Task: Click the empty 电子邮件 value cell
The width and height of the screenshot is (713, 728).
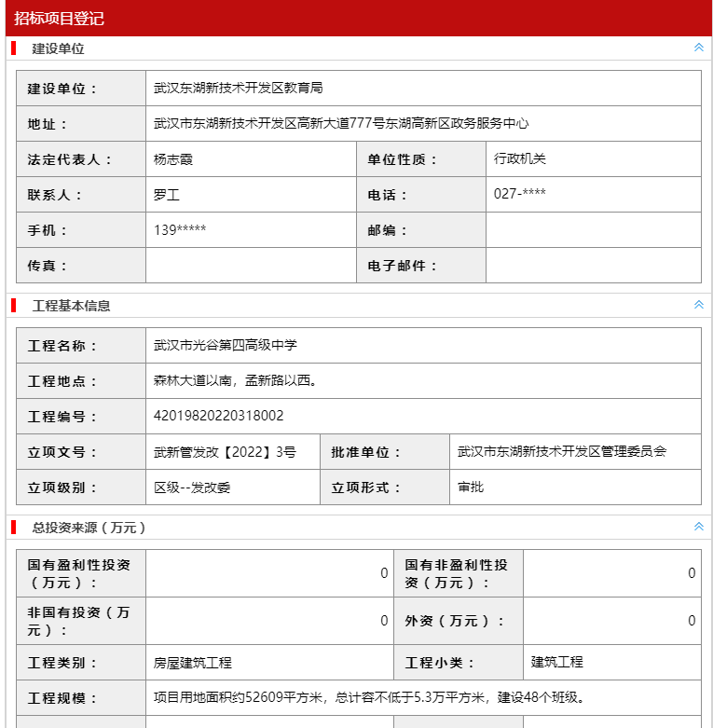Action: pyautogui.click(x=594, y=265)
